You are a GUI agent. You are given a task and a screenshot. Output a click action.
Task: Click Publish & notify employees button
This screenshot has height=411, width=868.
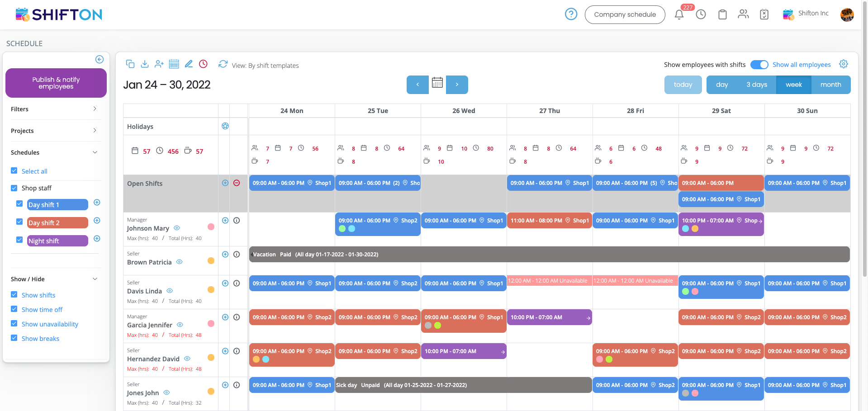(x=56, y=83)
